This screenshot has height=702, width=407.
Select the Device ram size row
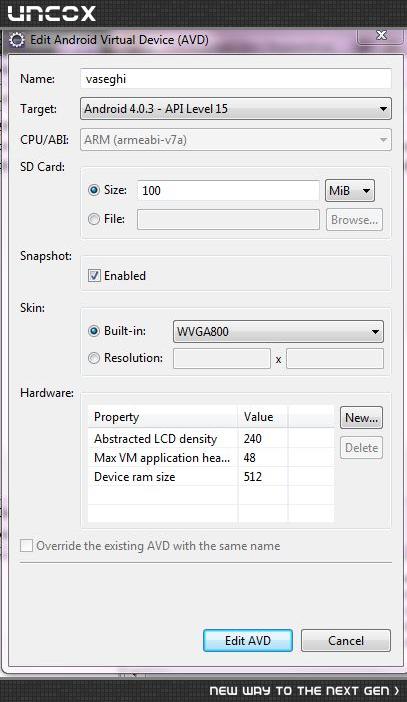point(211,477)
